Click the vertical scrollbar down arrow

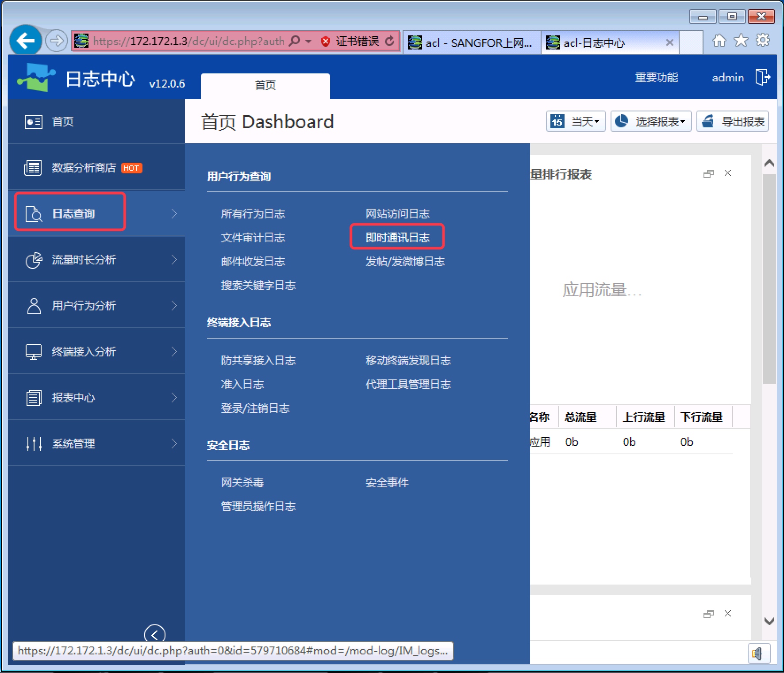769,621
